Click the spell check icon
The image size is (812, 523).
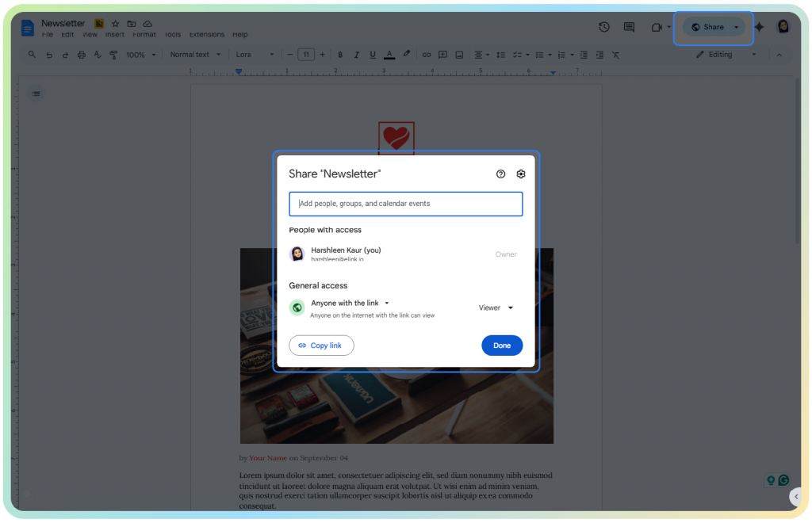tap(98, 55)
